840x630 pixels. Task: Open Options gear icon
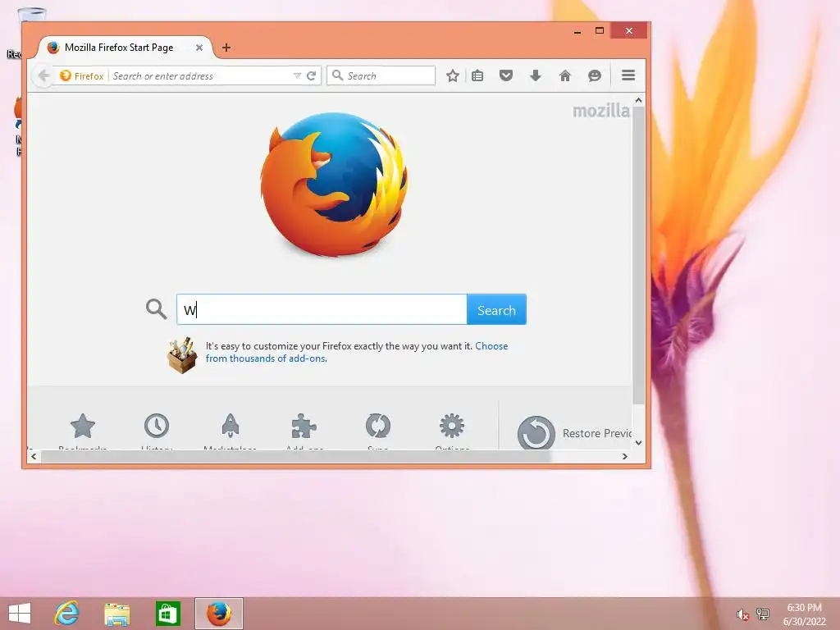pyautogui.click(x=452, y=426)
